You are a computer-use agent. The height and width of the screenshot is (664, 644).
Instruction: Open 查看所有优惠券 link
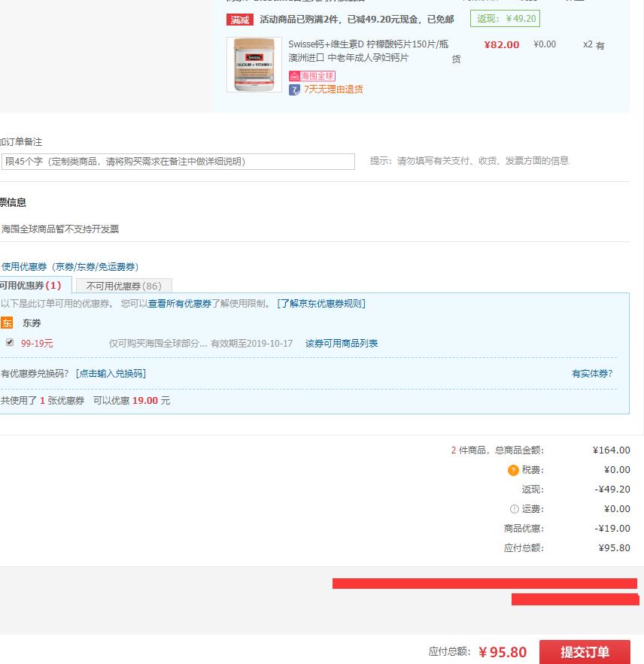(x=179, y=304)
